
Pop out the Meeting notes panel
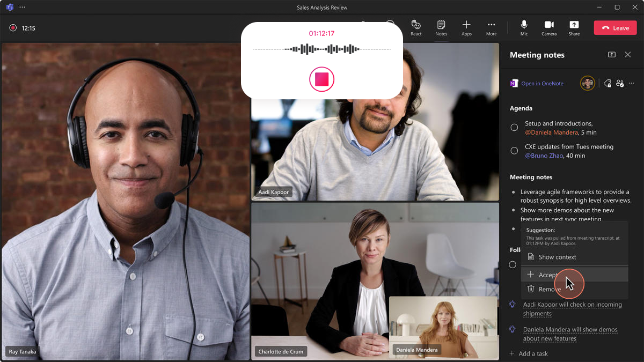pos(611,55)
